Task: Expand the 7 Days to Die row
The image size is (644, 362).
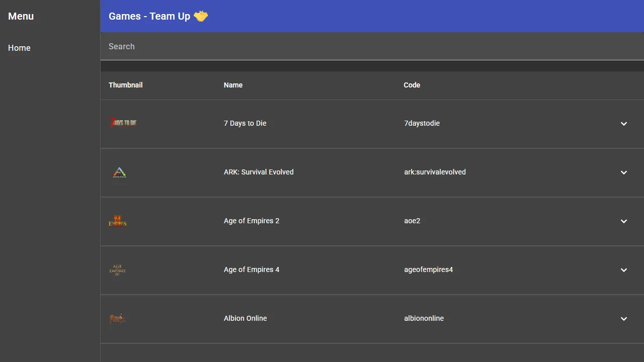Action: tap(624, 124)
